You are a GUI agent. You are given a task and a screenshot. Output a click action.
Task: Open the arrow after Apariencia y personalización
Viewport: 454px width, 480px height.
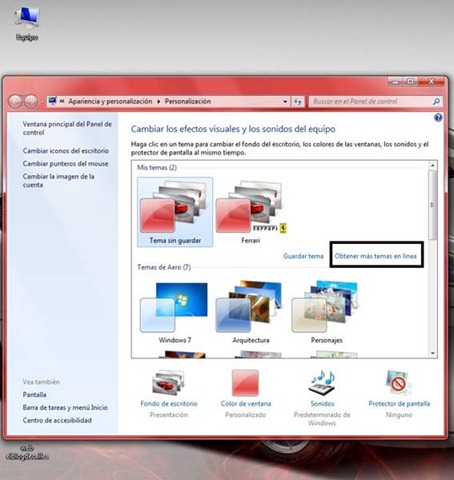(x=158, y=101)
